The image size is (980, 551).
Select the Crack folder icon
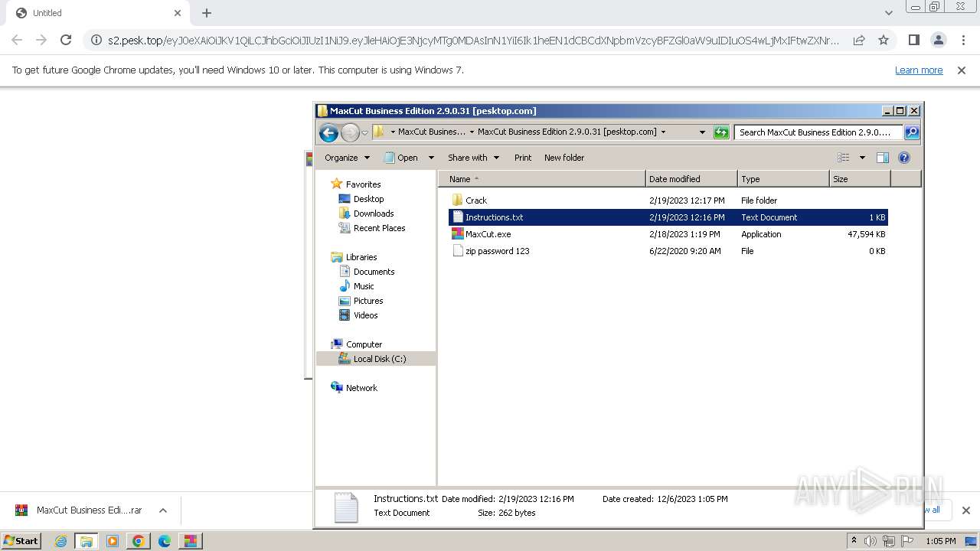457,201
